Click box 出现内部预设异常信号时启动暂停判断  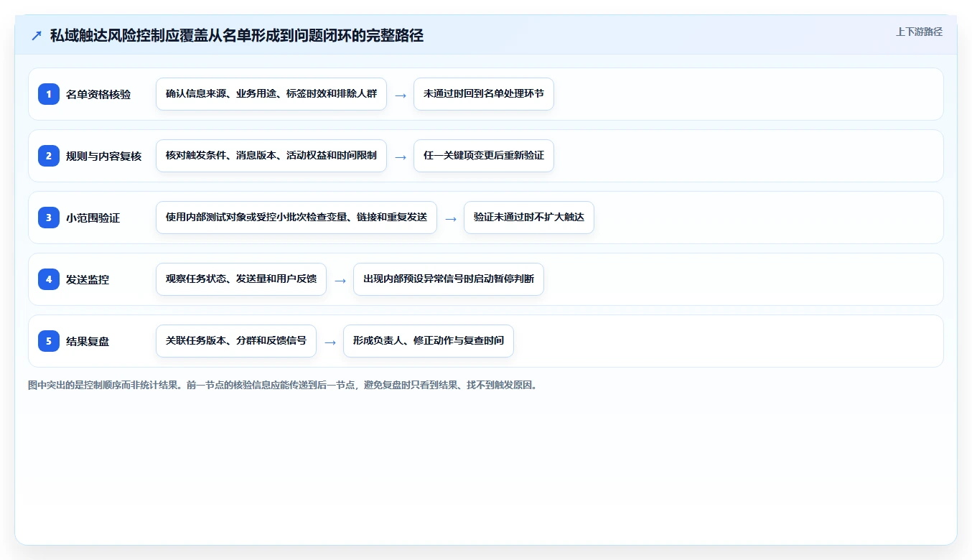(449, 279)
